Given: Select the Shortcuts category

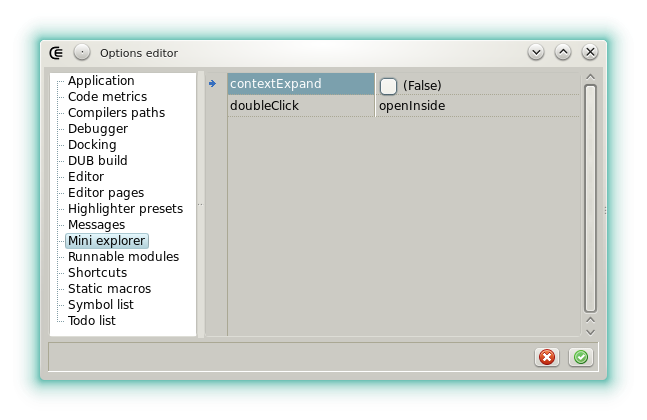Looking at the screenshot, I should click(97, 273).
